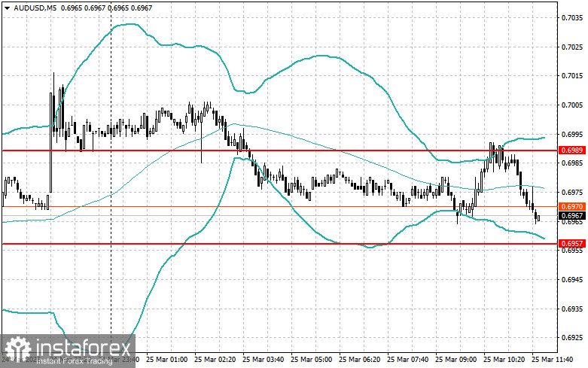Click the 25 Mar 11:40 time label
588x368 pixels.
[x=553, y=360]
